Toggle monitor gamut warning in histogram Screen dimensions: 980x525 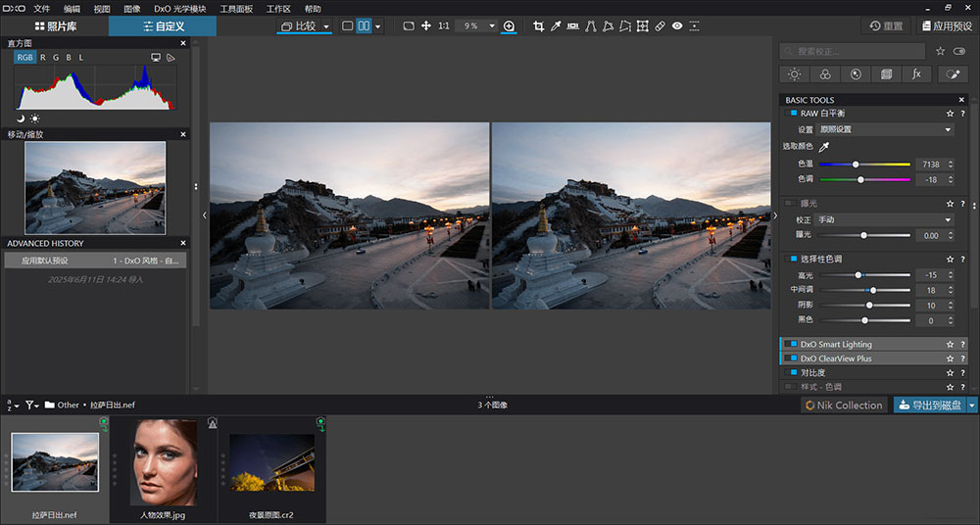156,58
